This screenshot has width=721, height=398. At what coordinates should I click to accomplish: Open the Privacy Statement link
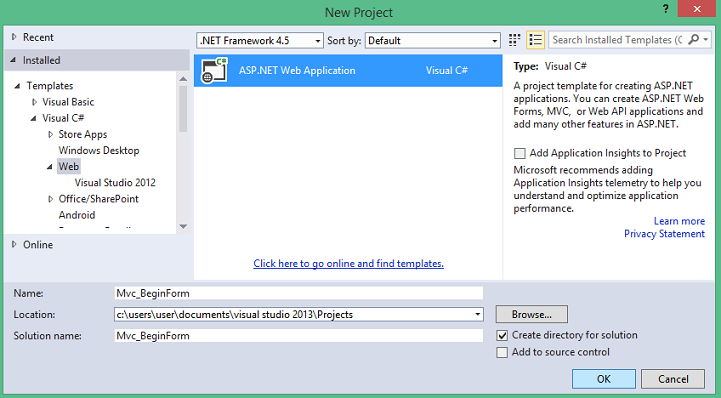click(664, 233)
